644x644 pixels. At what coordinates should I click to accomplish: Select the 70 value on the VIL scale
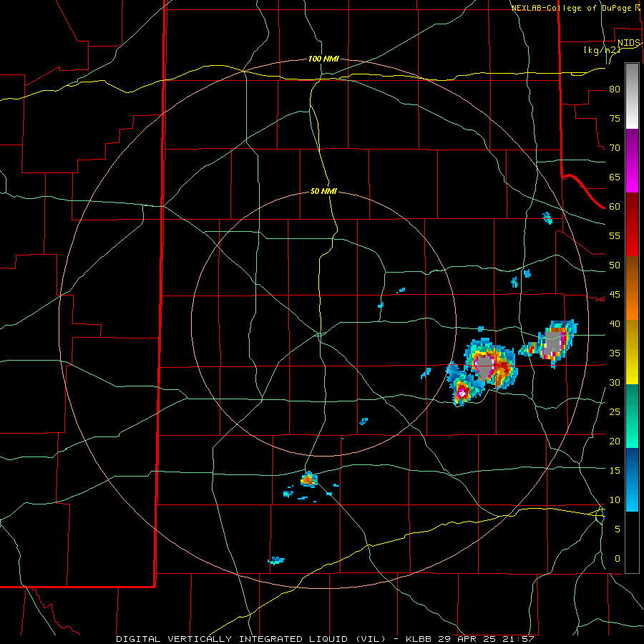(615, 148)
